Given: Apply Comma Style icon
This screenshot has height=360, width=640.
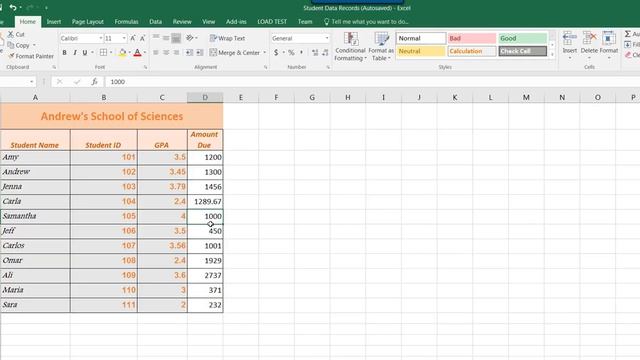Looking at the screenshot, I should point(301,53).
